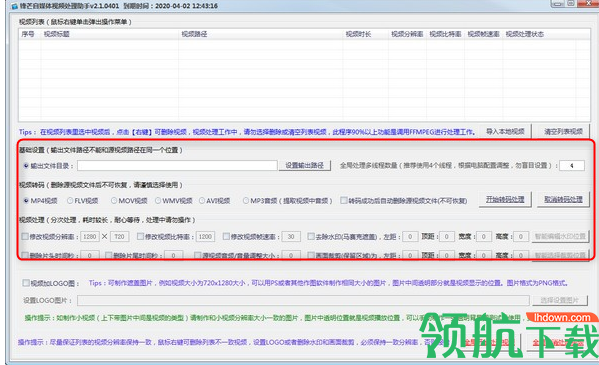599x365 pixels.
Task: Click the app icon in the title bar
Action: pos(15,6)
